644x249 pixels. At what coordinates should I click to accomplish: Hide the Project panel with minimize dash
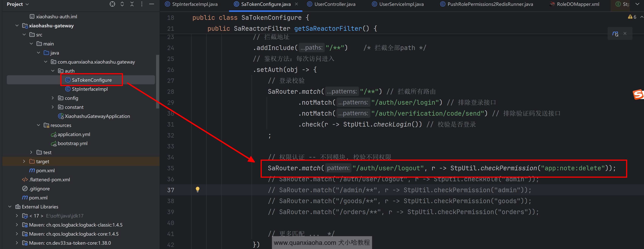[151, 4]
